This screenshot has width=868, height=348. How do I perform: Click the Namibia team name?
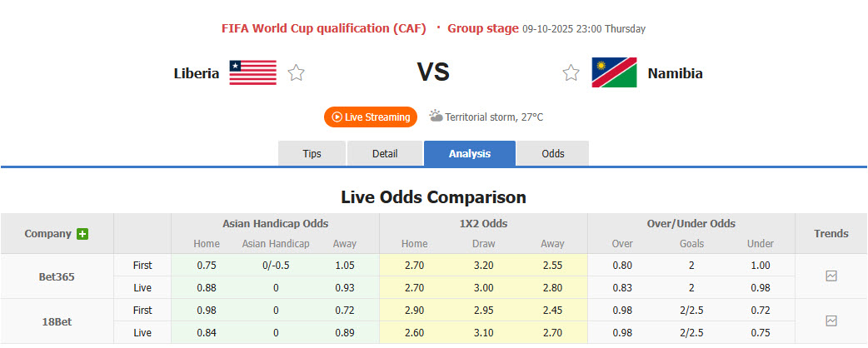pyautogui.click(x=675, y=73)
